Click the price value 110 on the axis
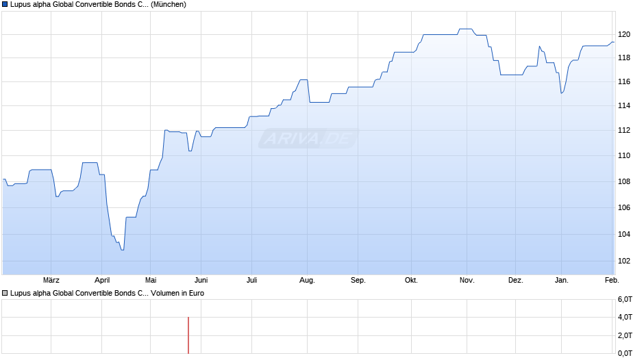Image resolution: width=644 pixels, height=360 pixels. [624, 155]
